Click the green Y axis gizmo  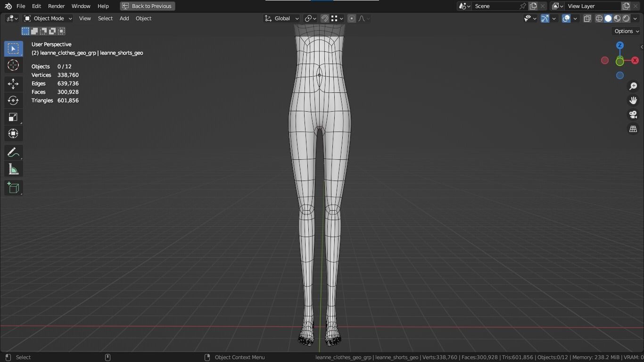point(620,61)
